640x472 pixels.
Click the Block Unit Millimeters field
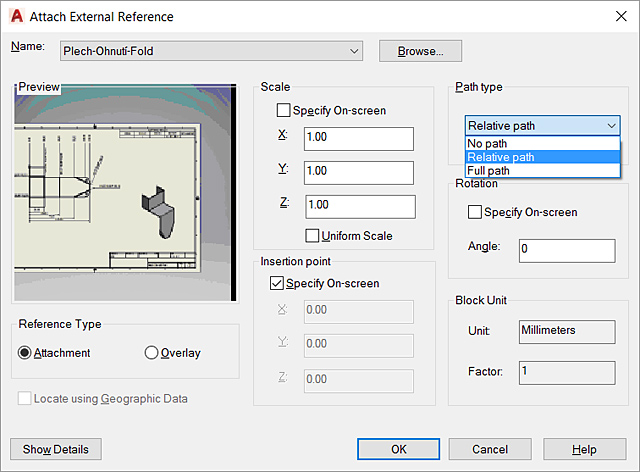(x=567, y=332)
